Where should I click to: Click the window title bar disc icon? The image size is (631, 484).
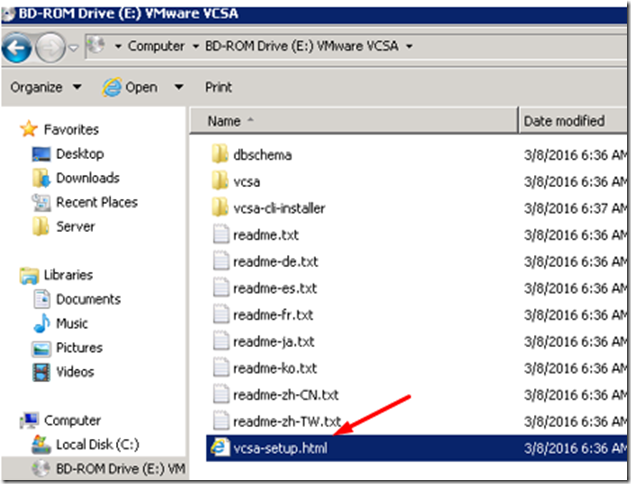tap(8, 14)
